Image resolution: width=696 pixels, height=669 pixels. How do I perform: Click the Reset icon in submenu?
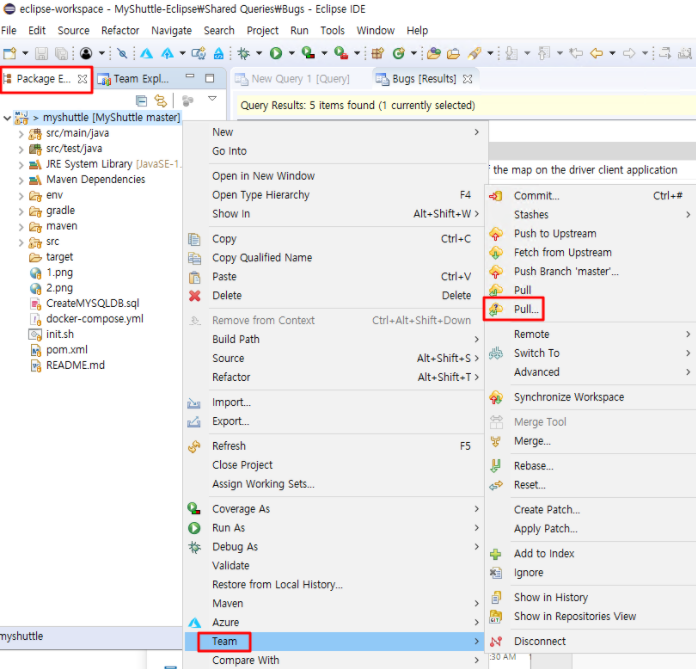point(496,485)
